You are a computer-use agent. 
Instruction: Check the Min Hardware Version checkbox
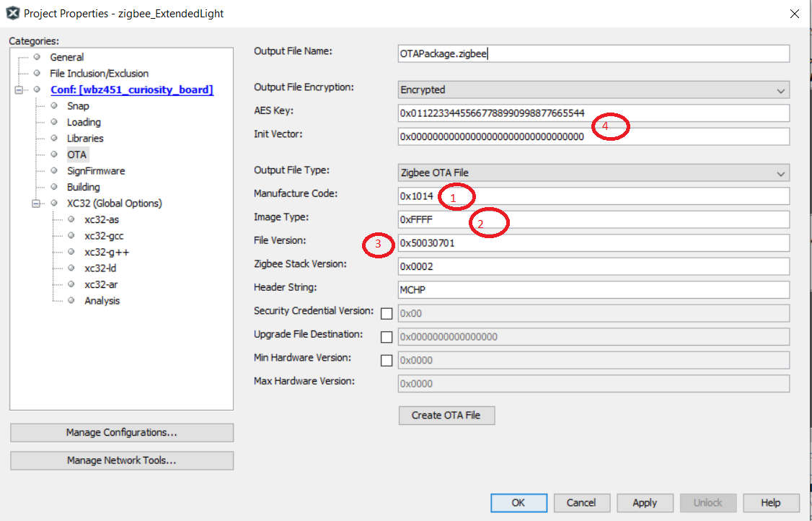click(387, 360)
